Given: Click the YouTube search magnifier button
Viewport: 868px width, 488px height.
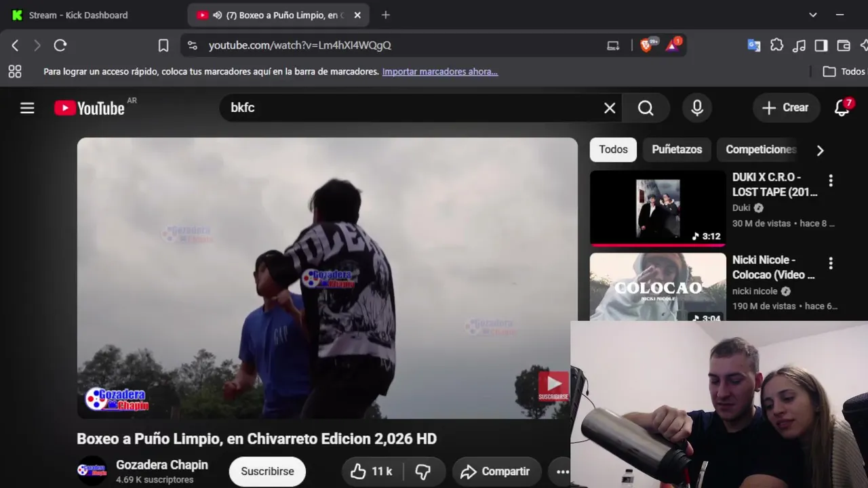Looking at the screenshot, I should (646, 108).
